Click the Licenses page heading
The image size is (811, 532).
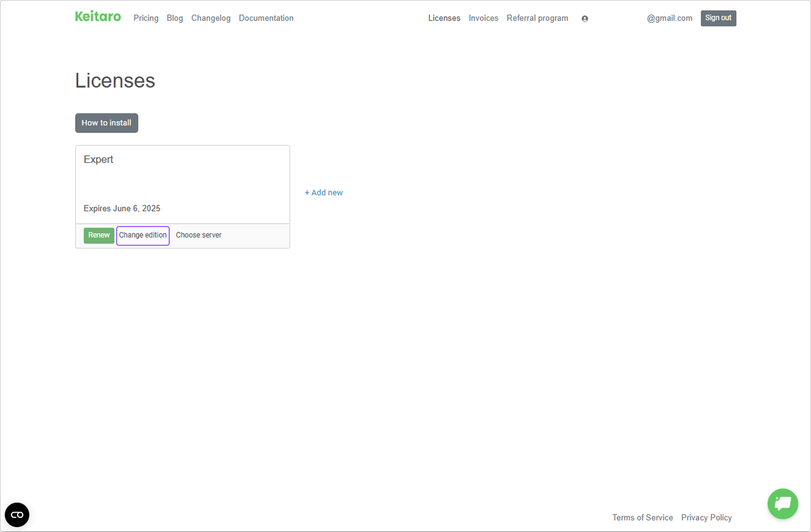point(115,80)
